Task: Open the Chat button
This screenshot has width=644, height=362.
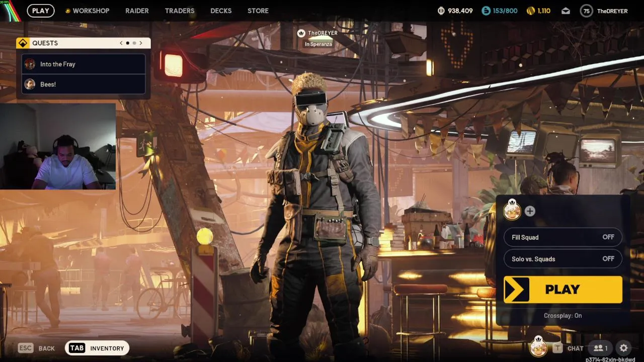Action: (568, 348)
